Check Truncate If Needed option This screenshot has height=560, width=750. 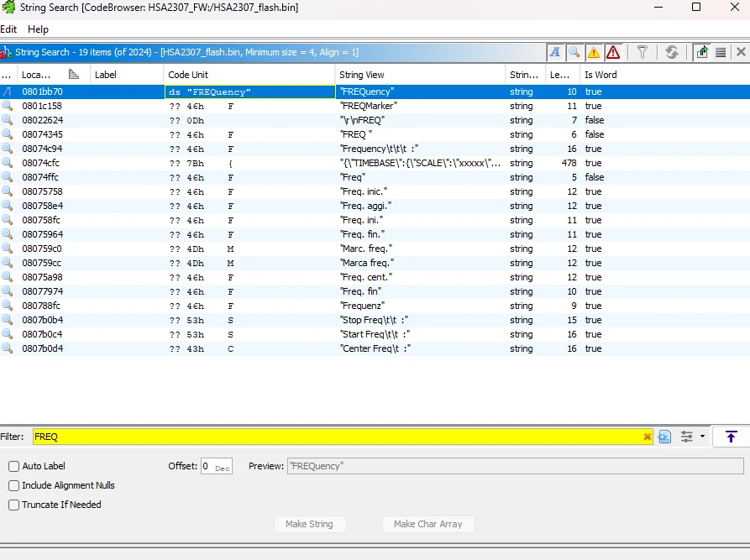(14, 505)
